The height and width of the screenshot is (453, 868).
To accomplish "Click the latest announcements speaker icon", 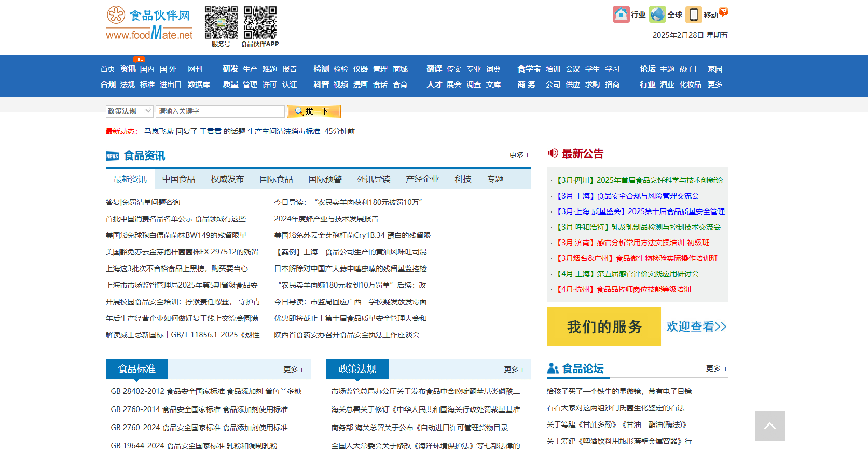I will coord(553,153).
